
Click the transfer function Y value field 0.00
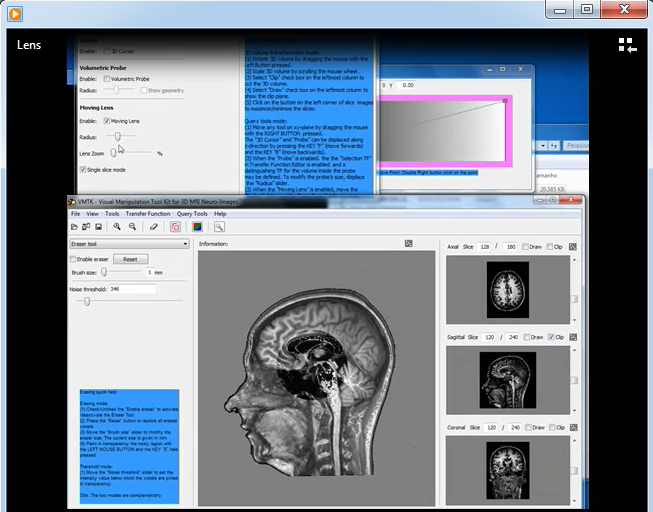click(407, 85)
